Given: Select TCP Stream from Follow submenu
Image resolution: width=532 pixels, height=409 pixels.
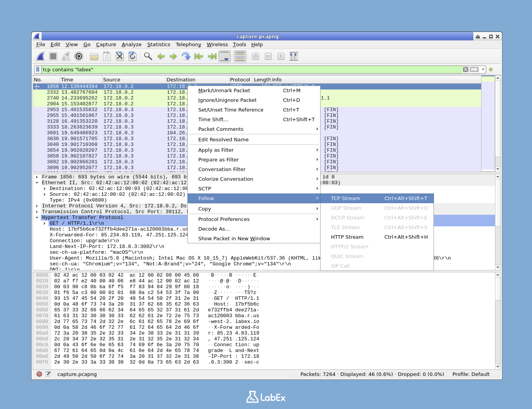Looking at the screenshot, I should [x=345, y=199].
